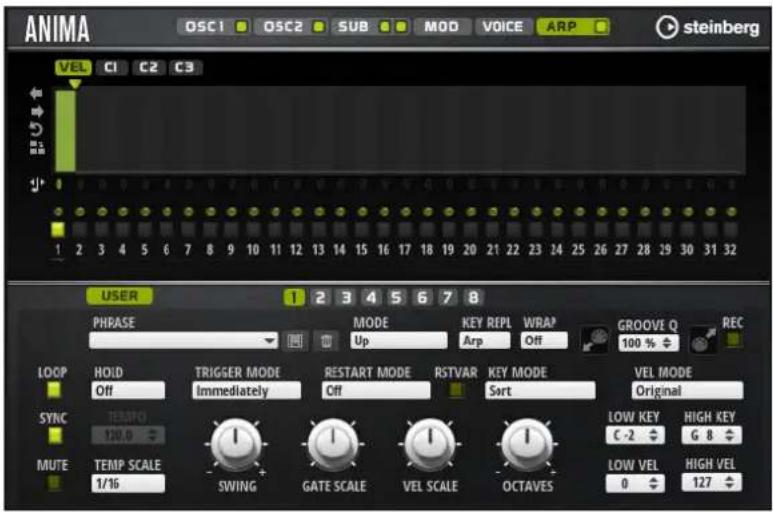
Task: Click the lit step 1 square
Action: click(x=58, y=230)
